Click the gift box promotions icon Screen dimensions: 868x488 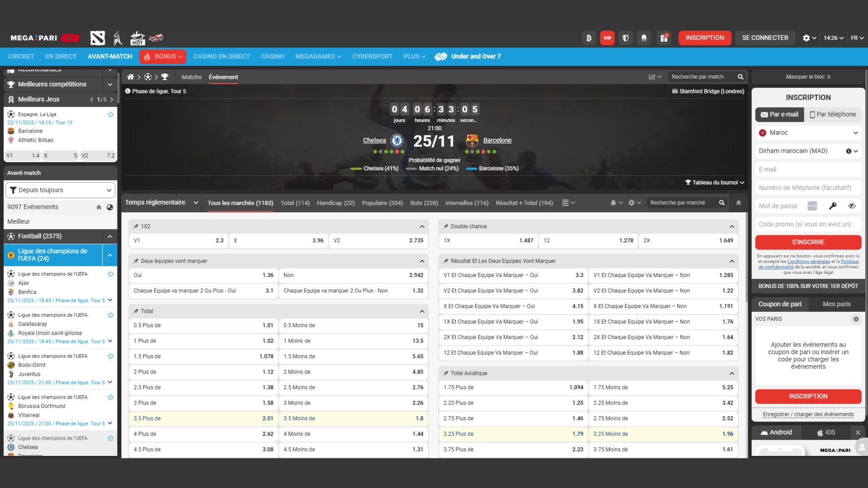coord(664,38)
